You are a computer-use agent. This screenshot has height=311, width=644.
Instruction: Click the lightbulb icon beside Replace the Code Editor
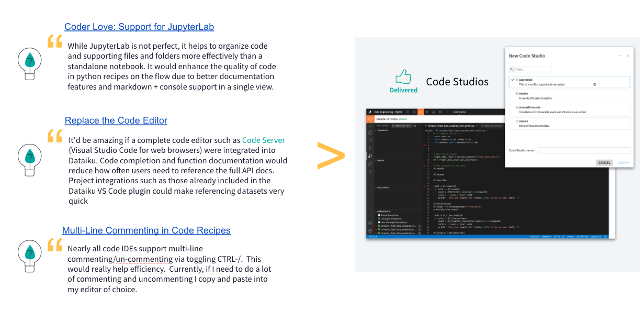click(30, 160)
